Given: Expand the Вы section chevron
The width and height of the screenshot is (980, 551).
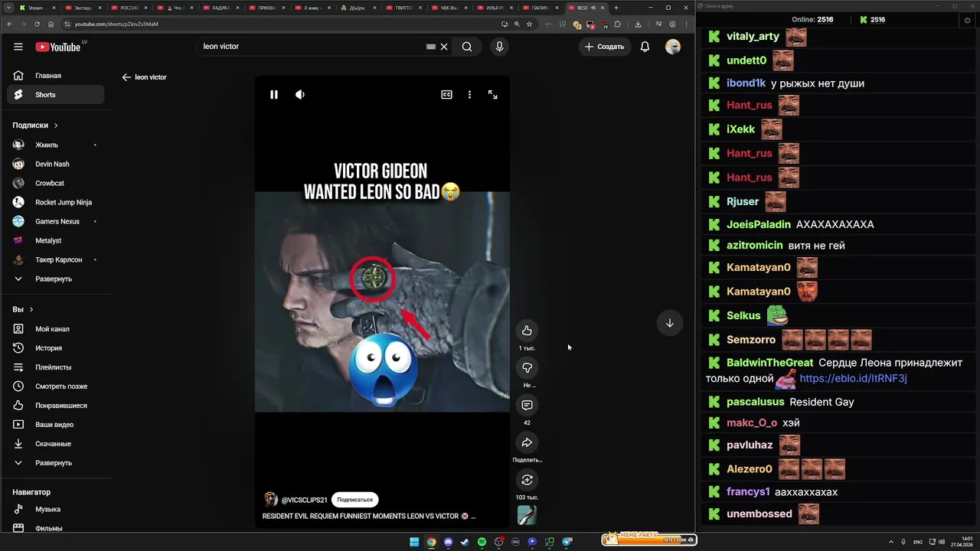Looking at the screenshot, I should click(x=31, y=310).
